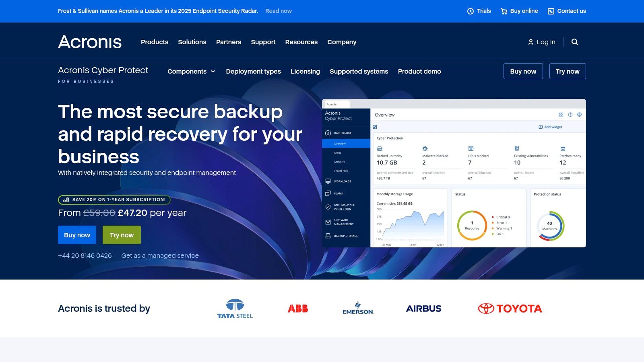Click the green Try now hero button
Image resolution: width=644 pixels, height=362 pixels.
(122, 235)
